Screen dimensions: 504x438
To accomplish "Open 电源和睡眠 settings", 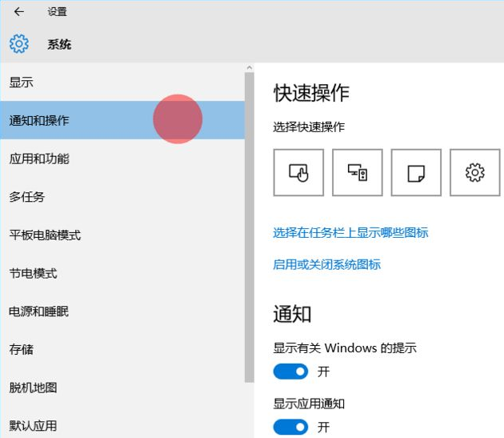I will [38, 311].
